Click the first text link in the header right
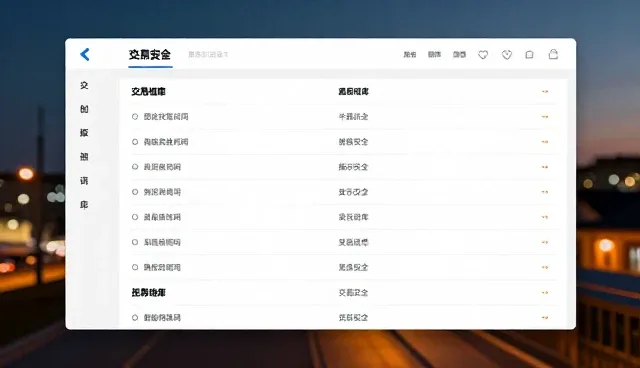Screen dimensions: 640x368 click(410, 55)
